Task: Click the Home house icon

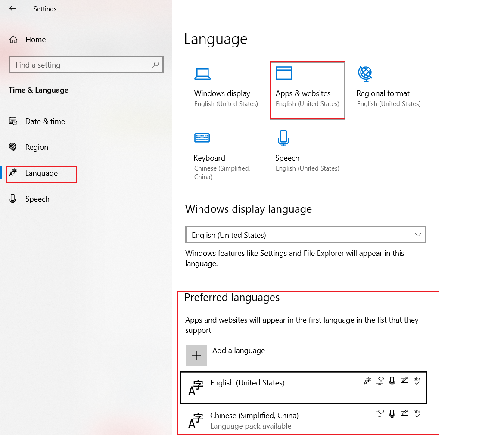Action: pos(13,40)
